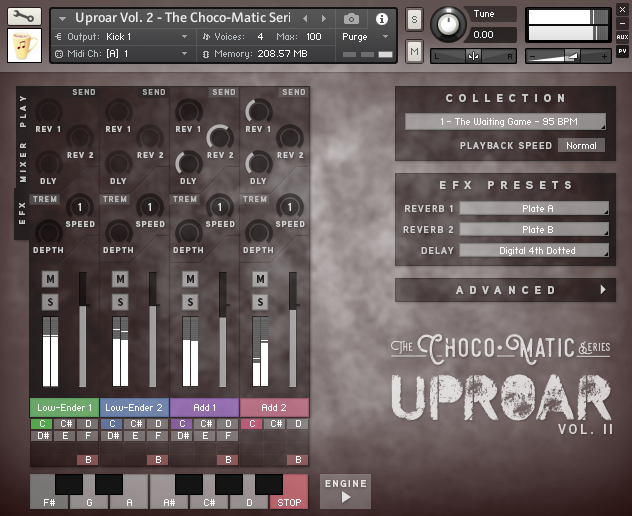This screenshot has width=632, height=516.
Task: Switch to the Play tab
Action: [23, 111]
